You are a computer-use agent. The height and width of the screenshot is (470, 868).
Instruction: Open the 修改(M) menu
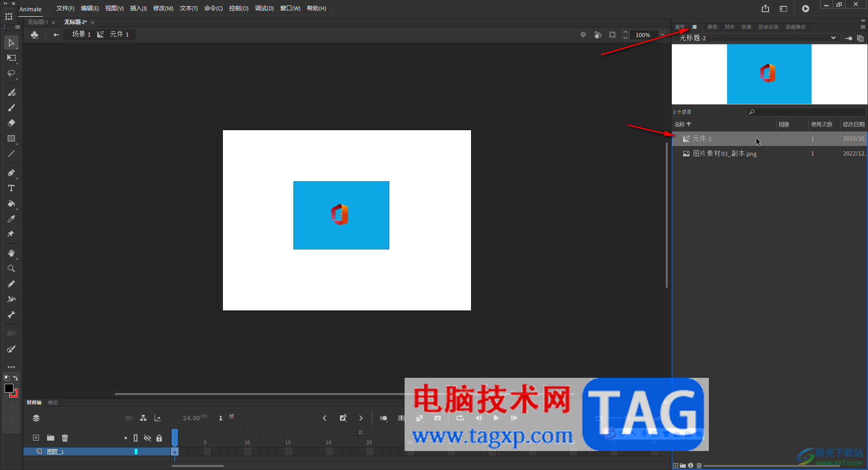click(163, 9)
